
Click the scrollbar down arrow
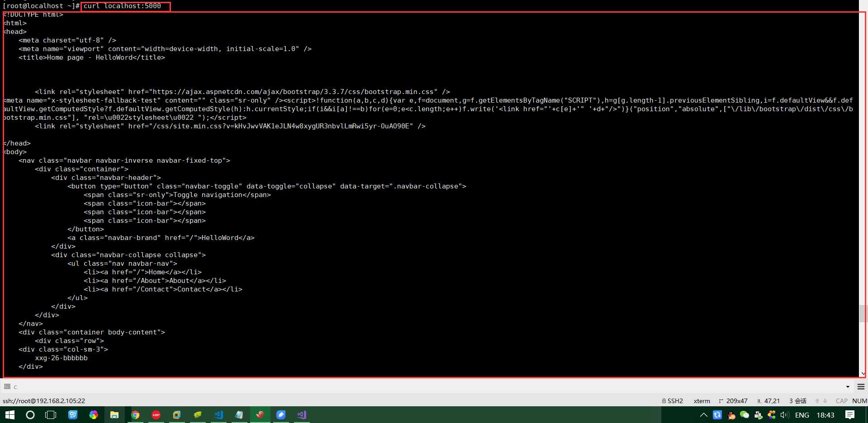coord(863,373)
